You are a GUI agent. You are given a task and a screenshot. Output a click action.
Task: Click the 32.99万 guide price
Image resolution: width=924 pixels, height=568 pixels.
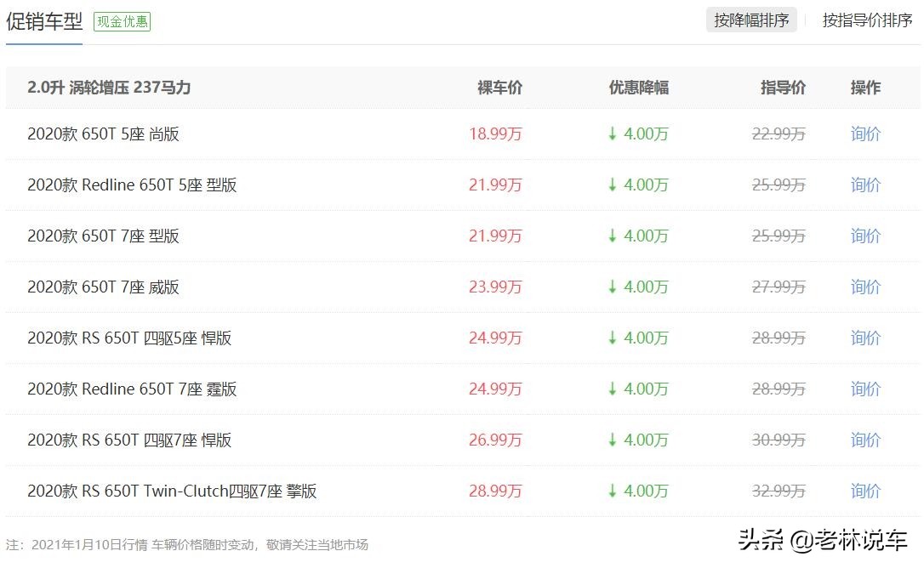(x=779, y=491)
